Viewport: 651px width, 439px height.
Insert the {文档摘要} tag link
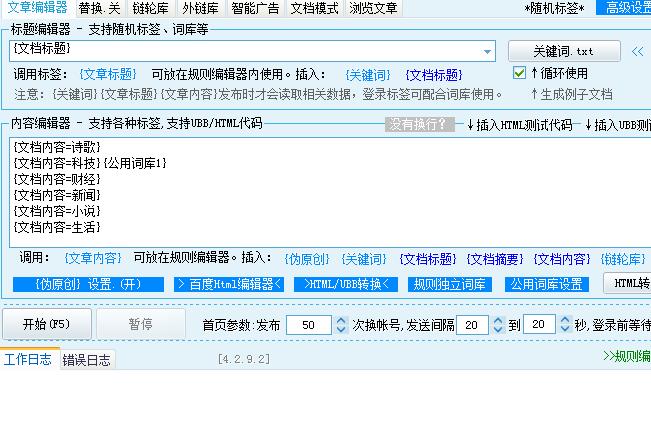click(x=494, y=259)
